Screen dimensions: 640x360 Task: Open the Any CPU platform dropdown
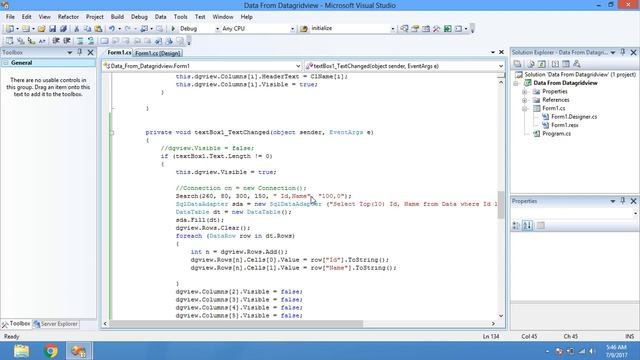coord(292,29)
